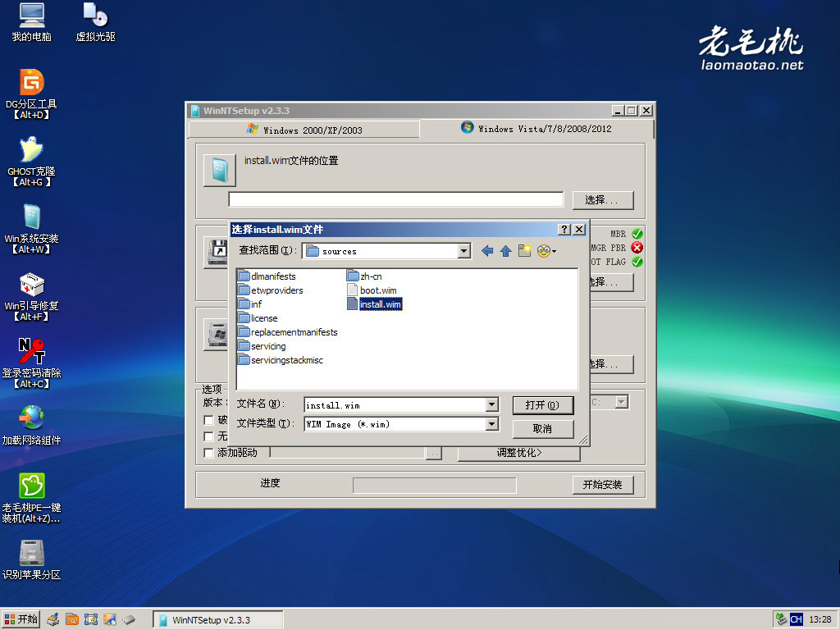The width and height of the screenshot is (840, 630).
Task: Open the WinNTSetup v2.3.3 taskbar item
Action: click(218, 620)
